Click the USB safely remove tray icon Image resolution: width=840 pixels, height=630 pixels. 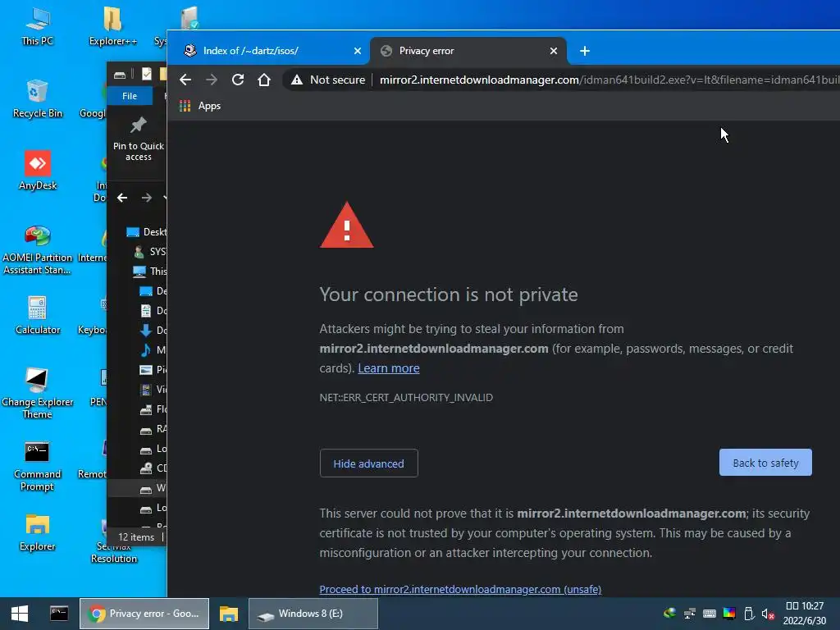[749, 614]
